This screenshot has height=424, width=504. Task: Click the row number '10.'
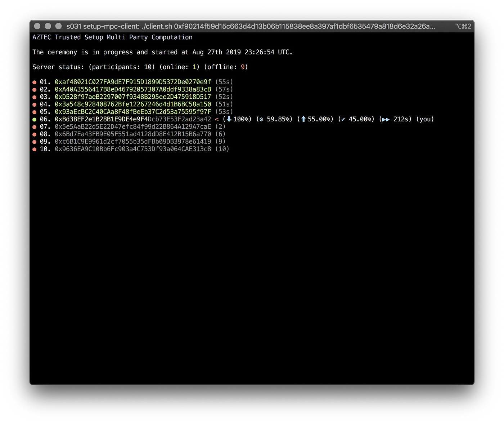[x=45, y=149]
